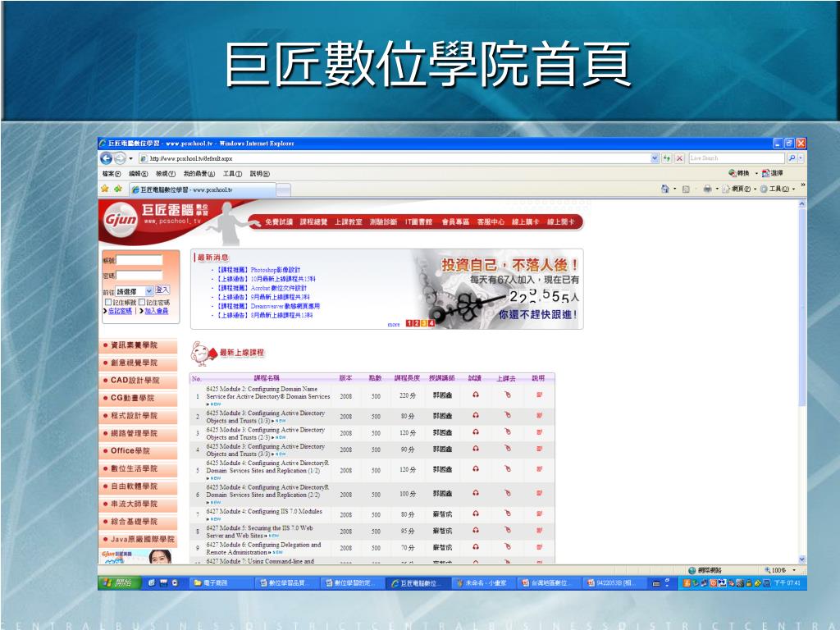
Task: Click the 客服中心 navigation link
Action: (x=491, y=221)
